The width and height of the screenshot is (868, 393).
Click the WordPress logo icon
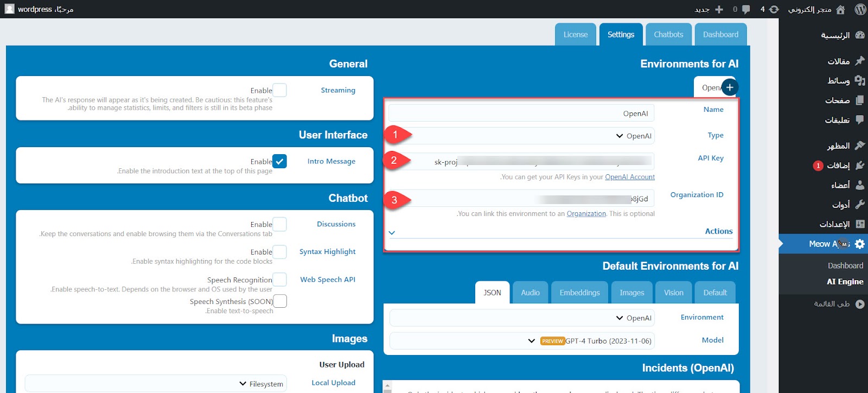click(x=860, y=9)
